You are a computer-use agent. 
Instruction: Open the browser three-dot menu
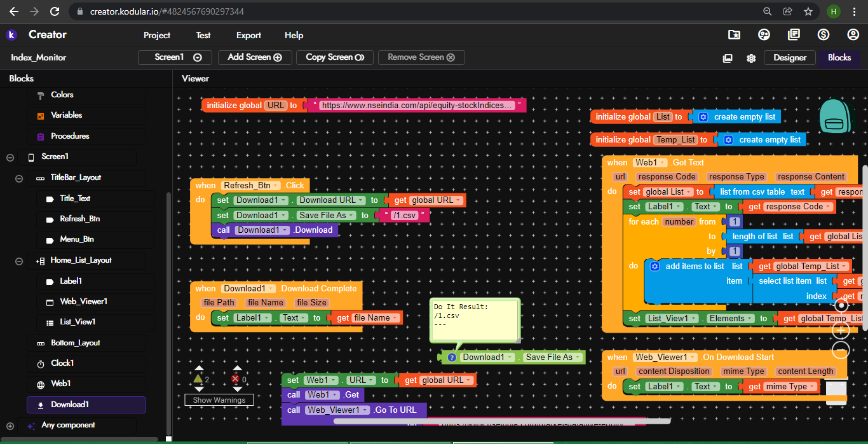tap(855, 11)
